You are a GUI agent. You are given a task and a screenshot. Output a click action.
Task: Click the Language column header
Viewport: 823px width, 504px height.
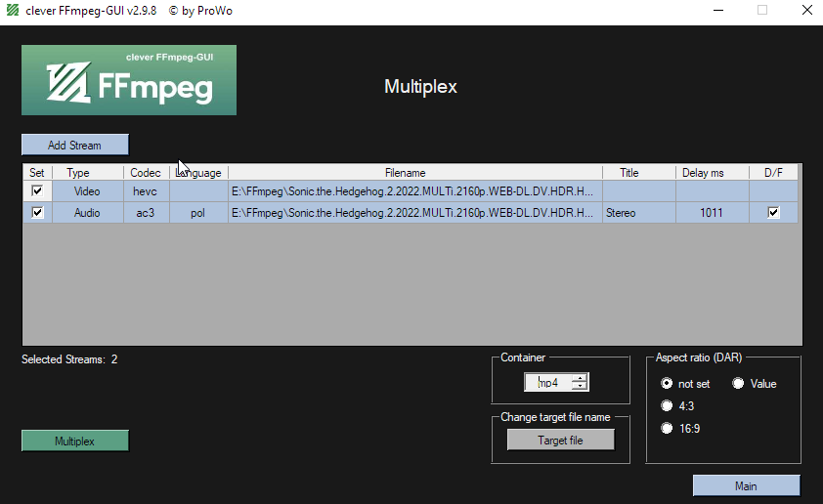(198, 173)
